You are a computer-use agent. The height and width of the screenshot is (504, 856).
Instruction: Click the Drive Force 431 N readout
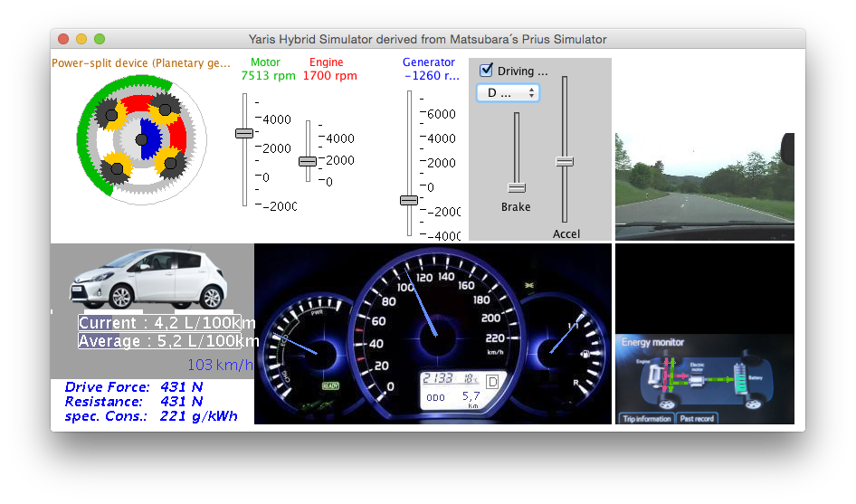pos(134,387)
